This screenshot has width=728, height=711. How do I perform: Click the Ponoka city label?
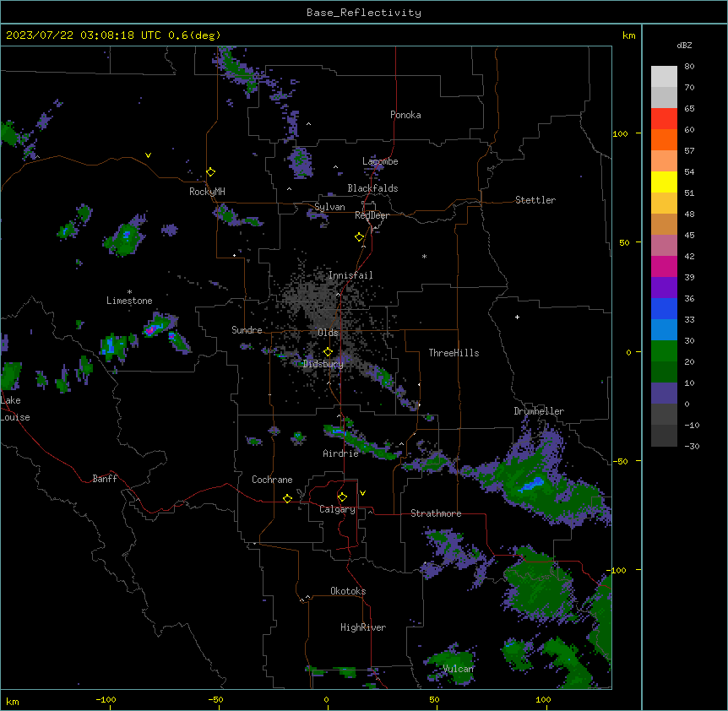tap(405, 115)
